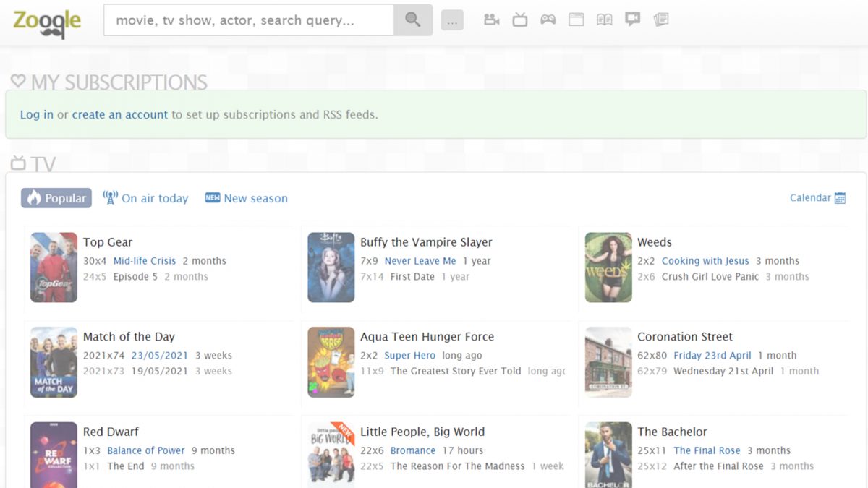Open the applications window icon category
868x488 pixels.
pos(576,20)
